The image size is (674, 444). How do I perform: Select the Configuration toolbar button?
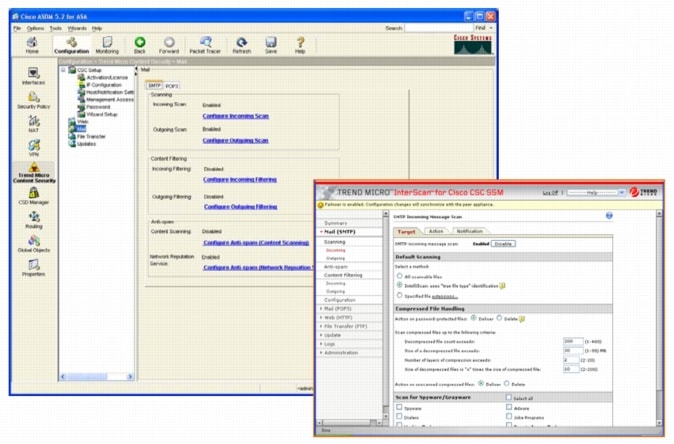point(71,45)
